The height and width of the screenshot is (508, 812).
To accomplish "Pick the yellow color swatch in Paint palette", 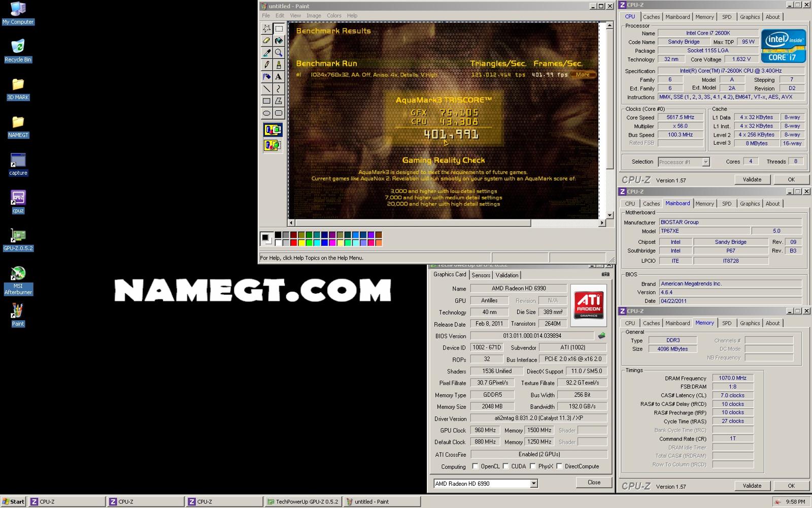I will pyautogui.click(x=301, y=243).
